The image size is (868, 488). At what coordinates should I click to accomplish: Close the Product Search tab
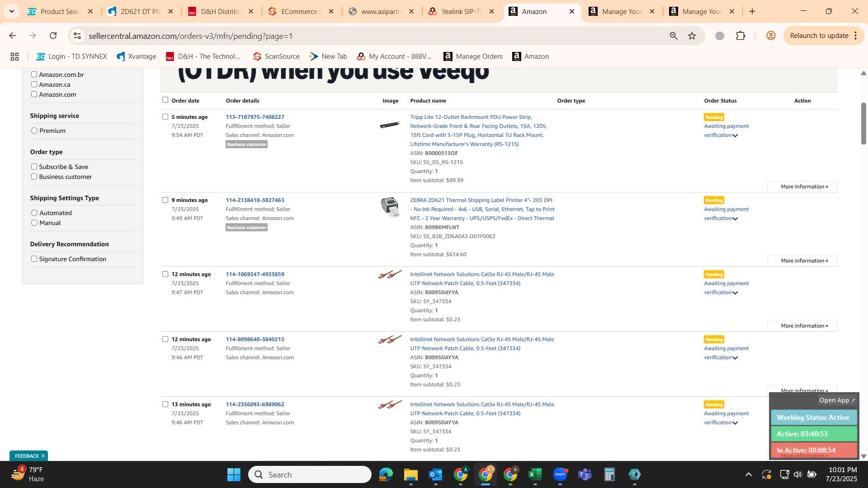90,12
